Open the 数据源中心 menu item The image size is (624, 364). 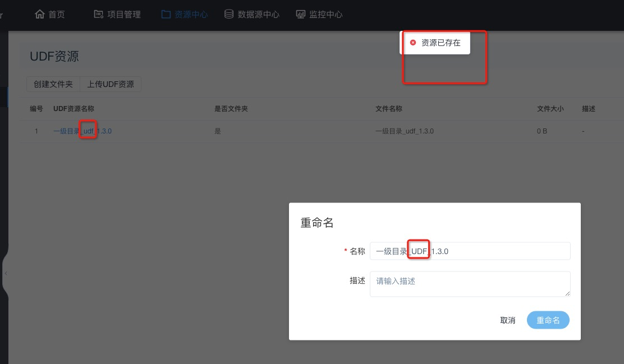tap(252, 15)
